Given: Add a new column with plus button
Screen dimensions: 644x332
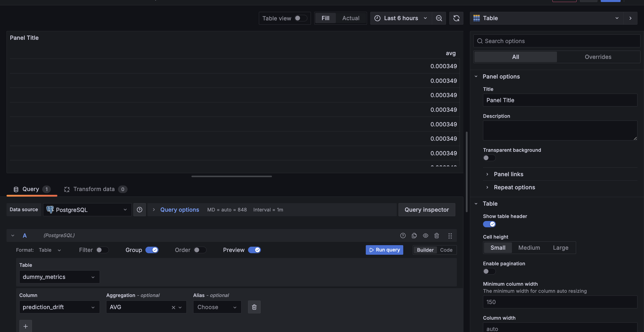Looking at the screenshot, I should click(x=26, y=326).
